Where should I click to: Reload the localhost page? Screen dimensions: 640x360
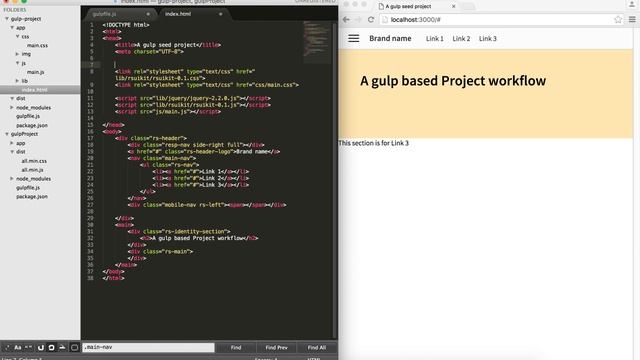371,19
